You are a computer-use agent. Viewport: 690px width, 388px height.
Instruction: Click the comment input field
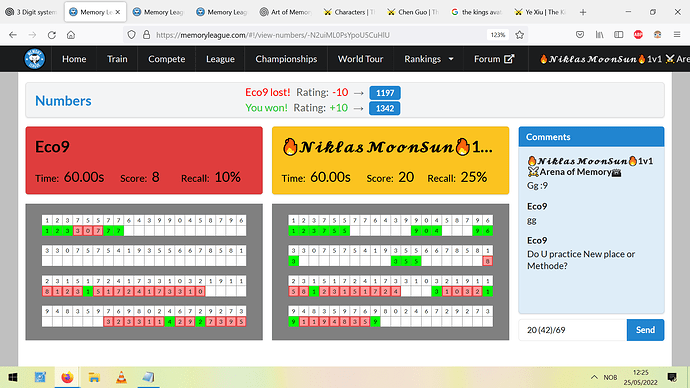tap(573, 330)
